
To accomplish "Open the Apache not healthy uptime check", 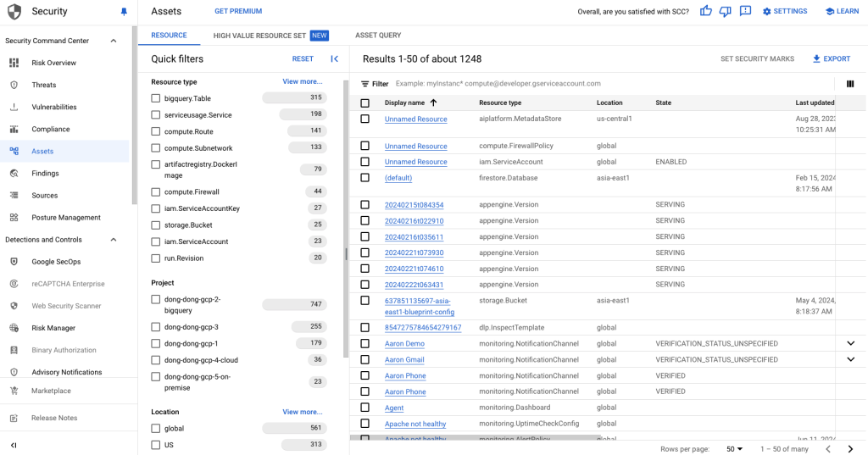I will coord(415,424).
